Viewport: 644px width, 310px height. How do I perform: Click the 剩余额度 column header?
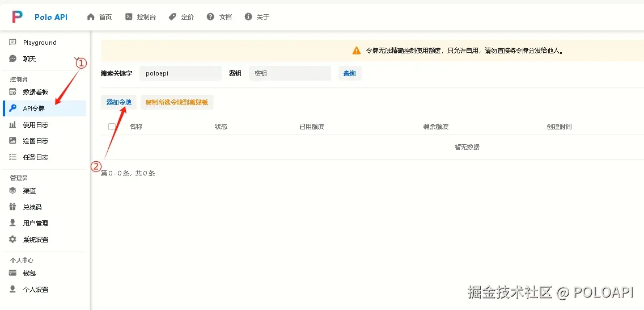coord(436,127)
